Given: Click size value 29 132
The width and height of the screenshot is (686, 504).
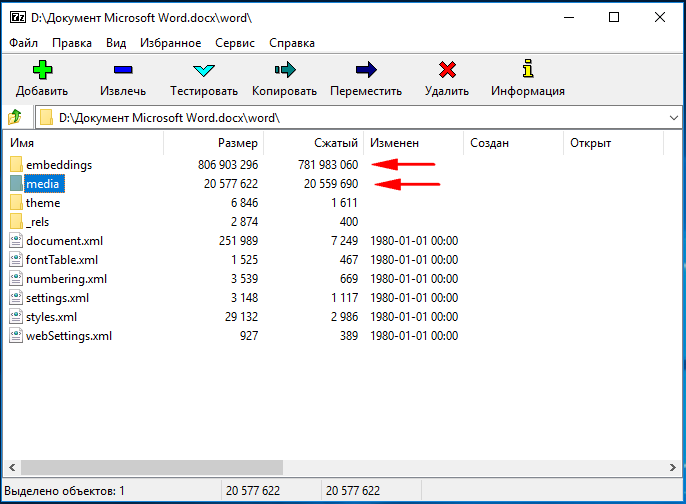Looking at the screenshot, I should coord(242,317).
